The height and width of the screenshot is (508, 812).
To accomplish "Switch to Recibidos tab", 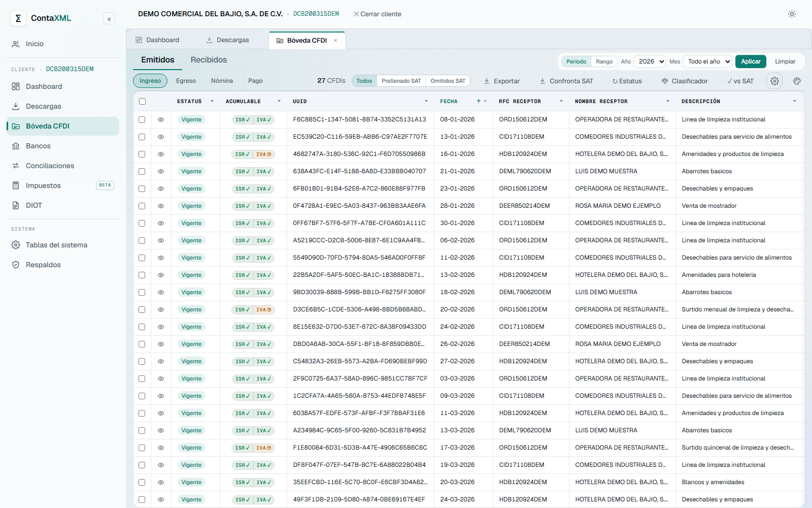I will [x=209, y=60].
